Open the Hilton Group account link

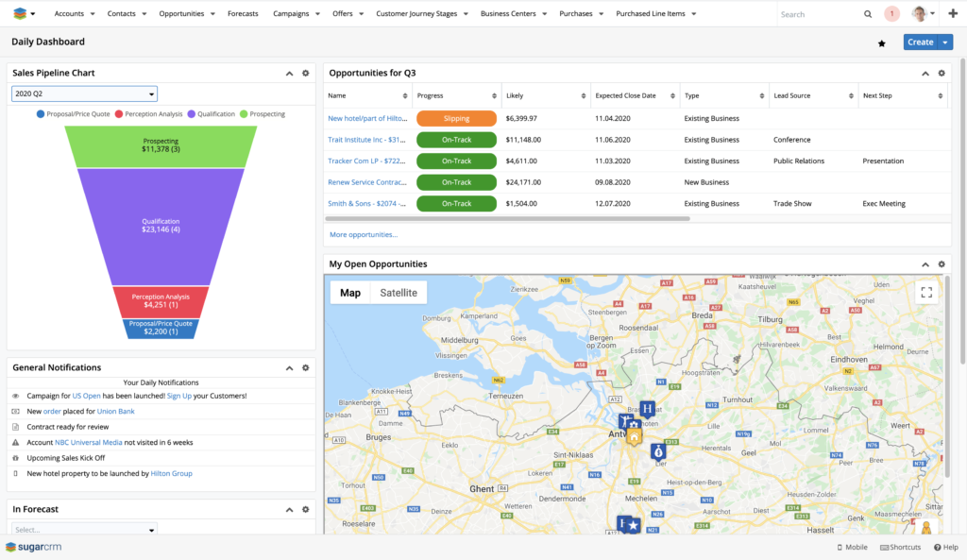172,473
